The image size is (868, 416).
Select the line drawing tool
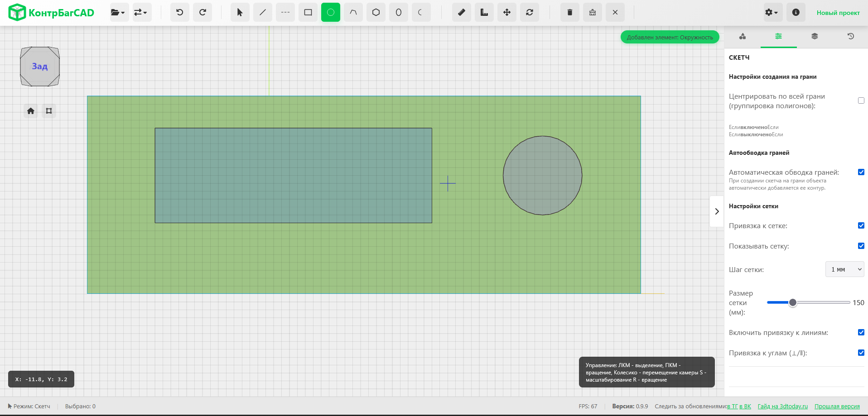pyautogui.click(x=262, y=13)
